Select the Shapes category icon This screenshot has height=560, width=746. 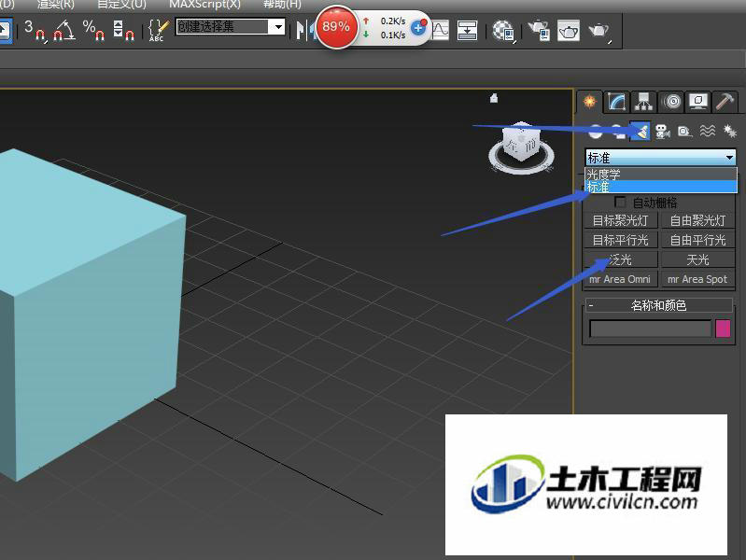tap(617, 131)
